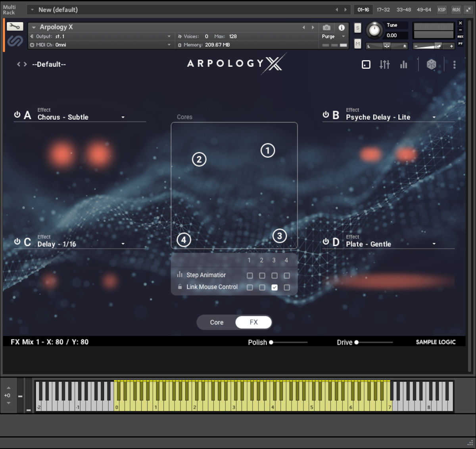Enable Step Animator for core 4

point(287,276)
